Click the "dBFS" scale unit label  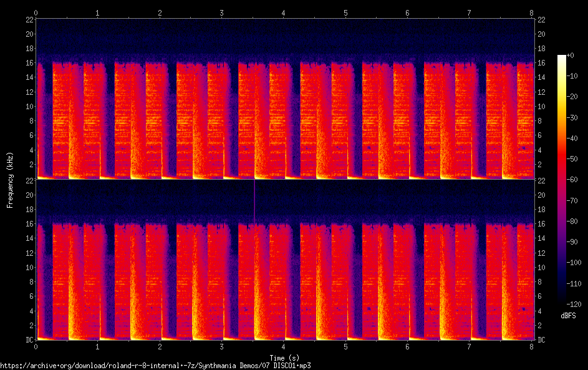pos(568,316)
